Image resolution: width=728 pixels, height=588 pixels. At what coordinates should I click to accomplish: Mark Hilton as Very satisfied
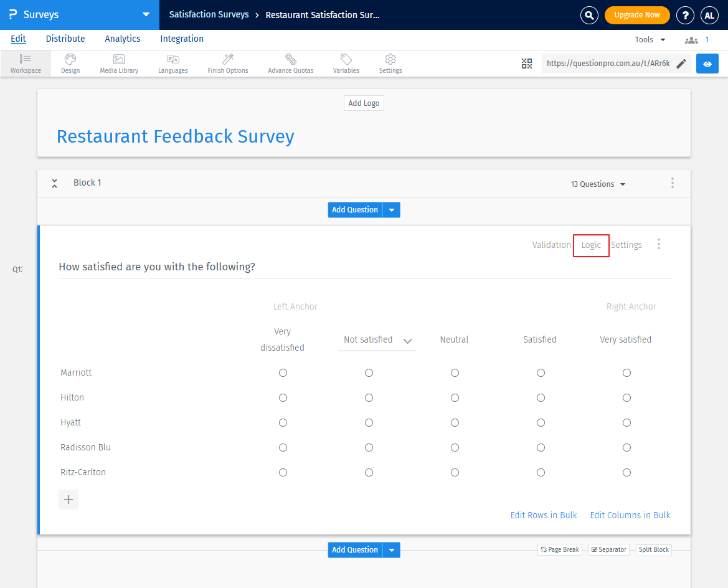pos(626,397)
